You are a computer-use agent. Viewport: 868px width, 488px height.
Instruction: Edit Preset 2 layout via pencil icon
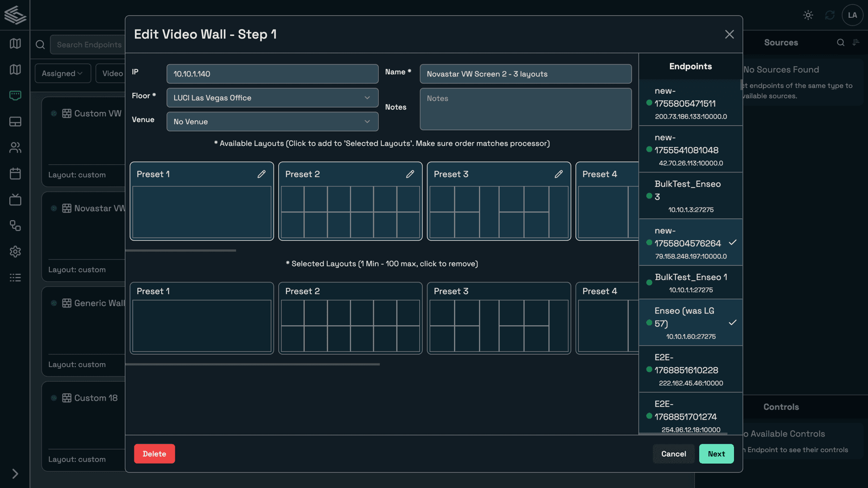pos(410,174)
